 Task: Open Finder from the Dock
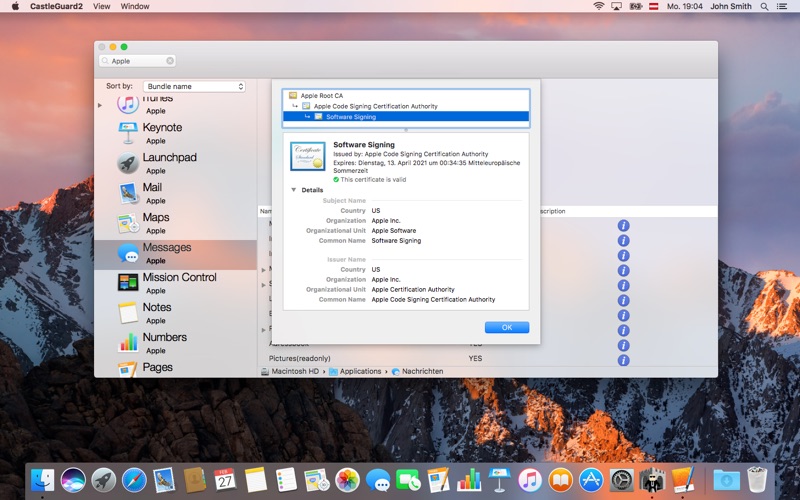point(42,480)
